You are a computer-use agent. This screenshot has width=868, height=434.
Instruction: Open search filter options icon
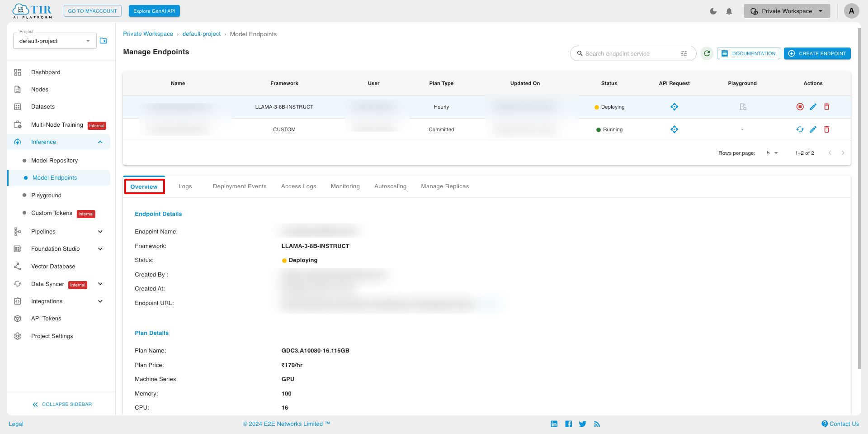[x=684, y=53]
